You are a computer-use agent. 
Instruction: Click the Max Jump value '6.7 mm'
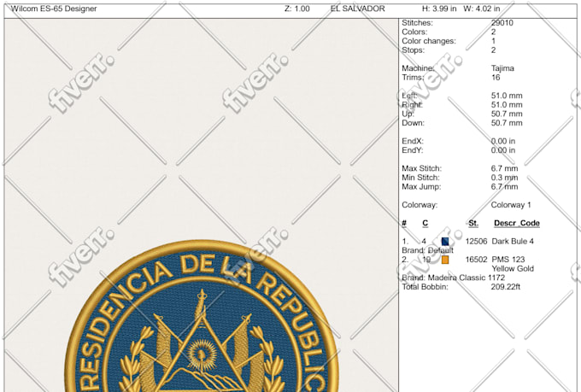click(x=504, y=187)
